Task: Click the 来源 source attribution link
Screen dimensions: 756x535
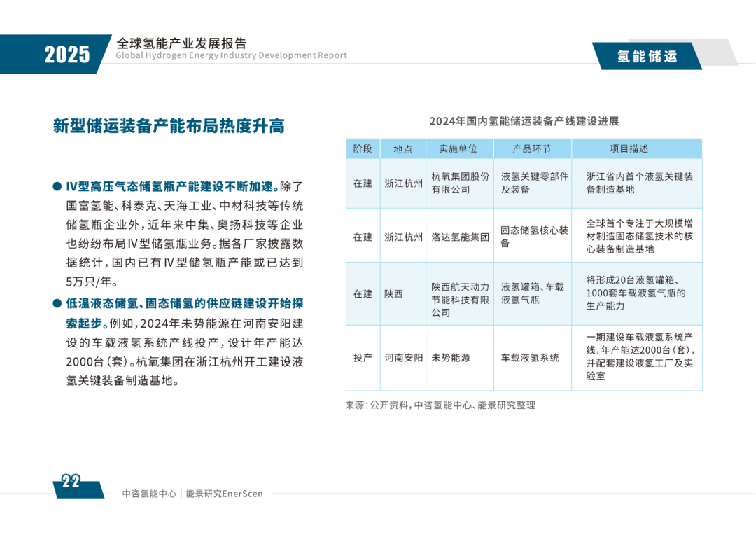Action: pyautogui.click(x=440, y=404)
